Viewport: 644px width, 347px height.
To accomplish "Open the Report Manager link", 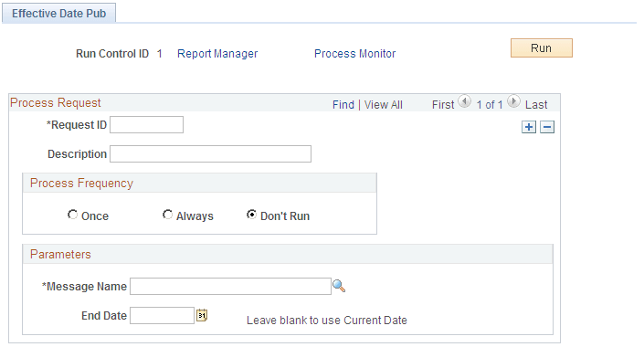I will tap(217, 54).
